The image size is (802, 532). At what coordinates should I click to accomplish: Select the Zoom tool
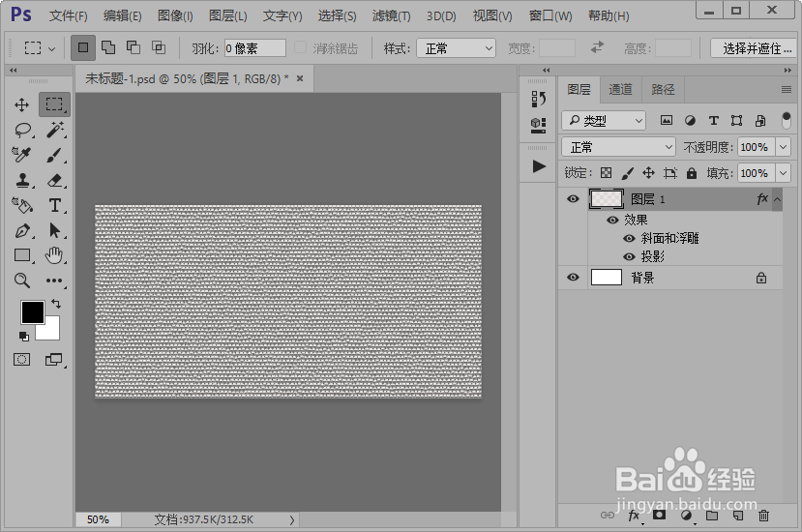21,281
